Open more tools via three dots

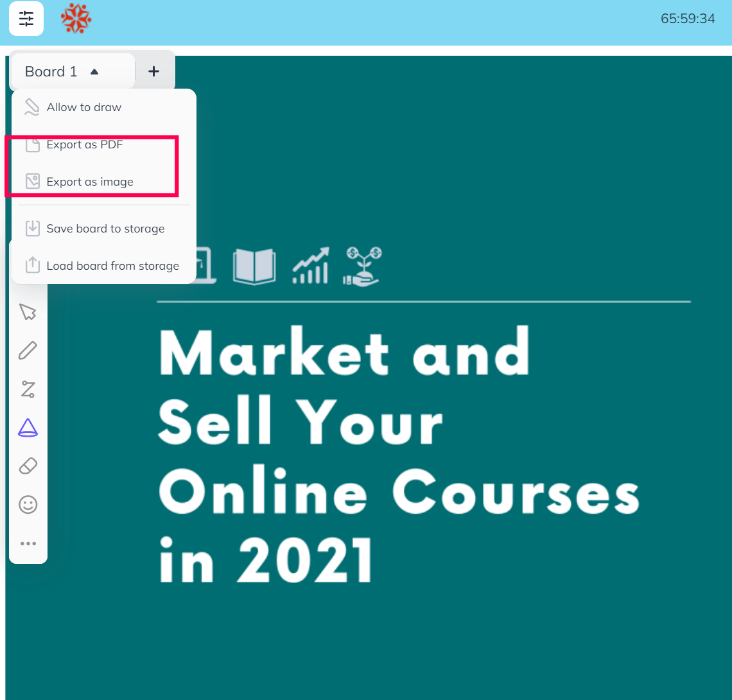tap(28, 543)
